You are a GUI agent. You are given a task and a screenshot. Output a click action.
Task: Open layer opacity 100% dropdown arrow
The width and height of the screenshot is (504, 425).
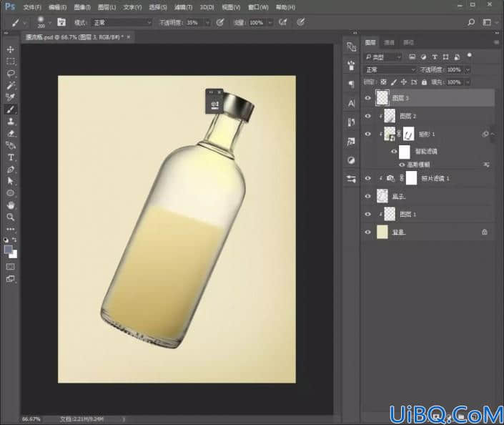(468, 69)
